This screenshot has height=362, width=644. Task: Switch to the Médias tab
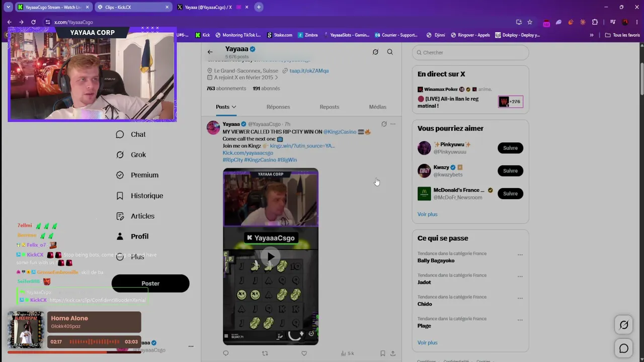(x=377, y=107)
